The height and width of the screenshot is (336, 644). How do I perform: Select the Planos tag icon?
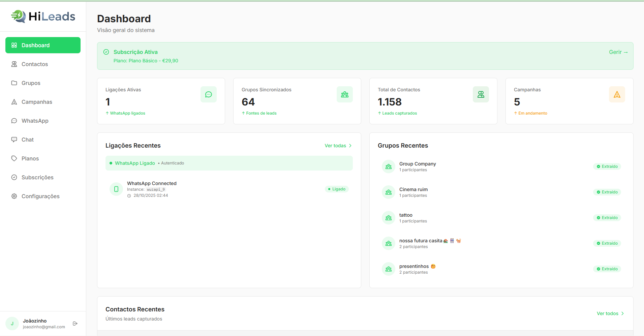coord(14,158)
